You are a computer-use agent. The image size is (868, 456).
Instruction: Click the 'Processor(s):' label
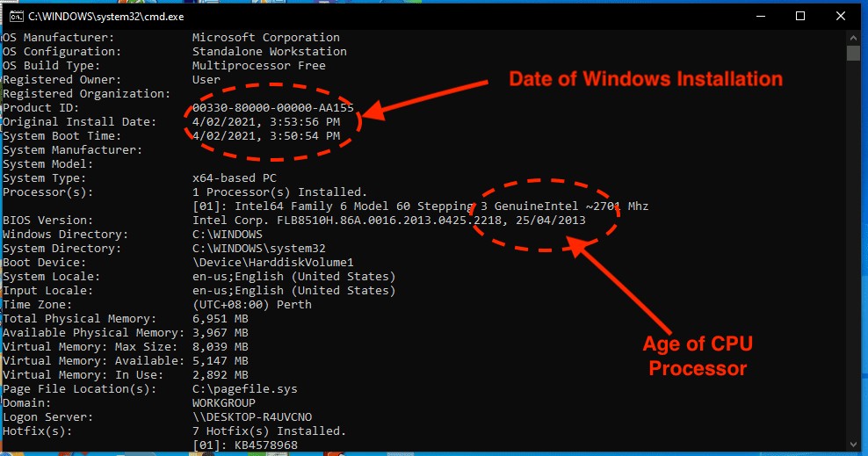[47, 192]
